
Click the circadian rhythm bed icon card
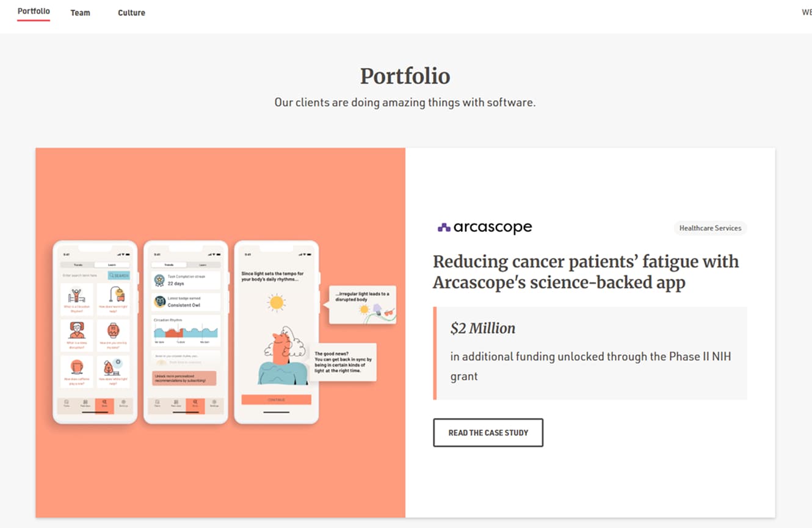(77, 300)
